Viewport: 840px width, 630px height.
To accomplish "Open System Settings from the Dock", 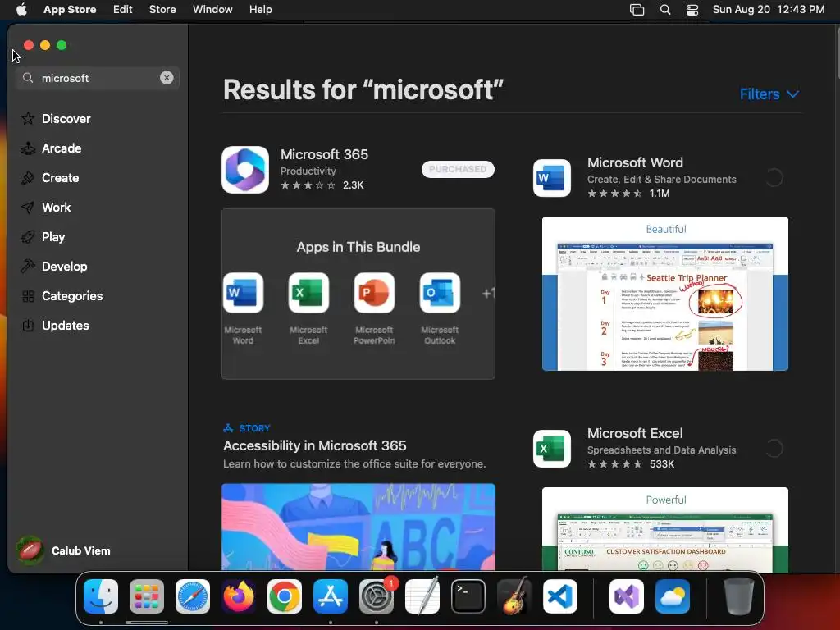I will point(377,596).
